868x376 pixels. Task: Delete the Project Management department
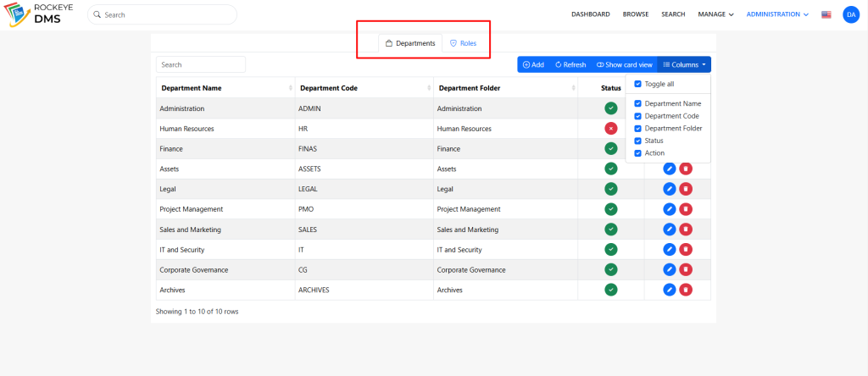pyautogui.click(x=686, y=209)
